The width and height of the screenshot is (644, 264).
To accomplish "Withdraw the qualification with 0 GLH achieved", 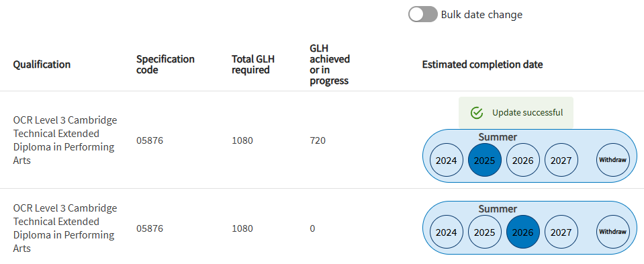I will tap(613, 232).
